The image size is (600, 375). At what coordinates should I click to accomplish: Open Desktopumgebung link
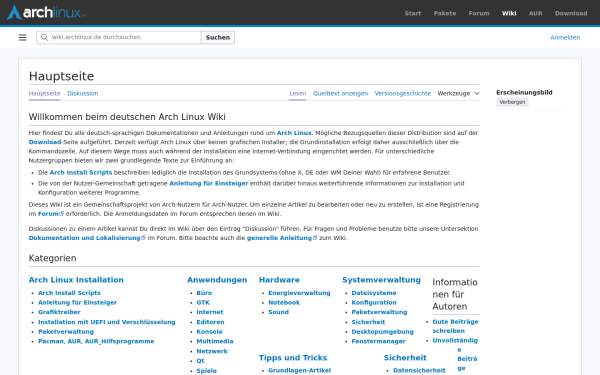tap(382, 331)
